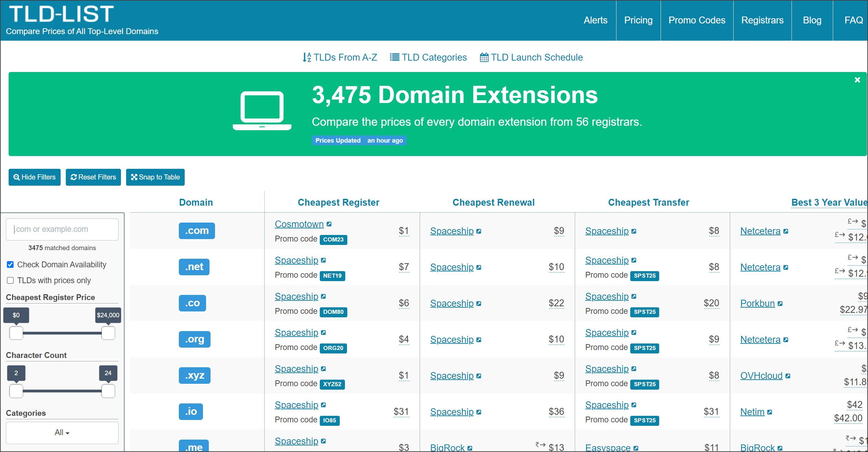Screen dimensions: 868x452
Task: Click the Reset Filters button
Action: tap(93, 177)
